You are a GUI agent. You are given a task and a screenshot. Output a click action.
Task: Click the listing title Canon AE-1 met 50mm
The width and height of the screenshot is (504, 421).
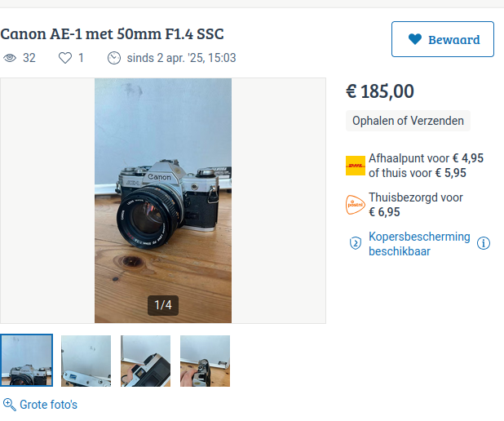112,33
